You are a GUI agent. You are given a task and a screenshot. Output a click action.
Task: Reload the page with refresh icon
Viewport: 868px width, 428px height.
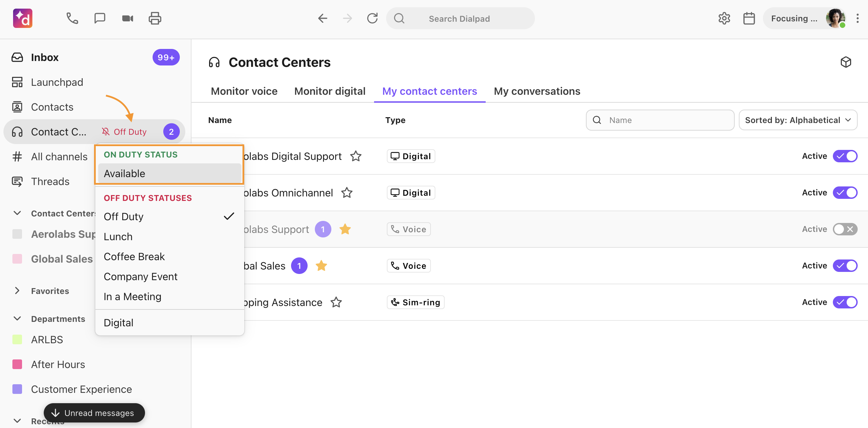(x=372, y=18)
